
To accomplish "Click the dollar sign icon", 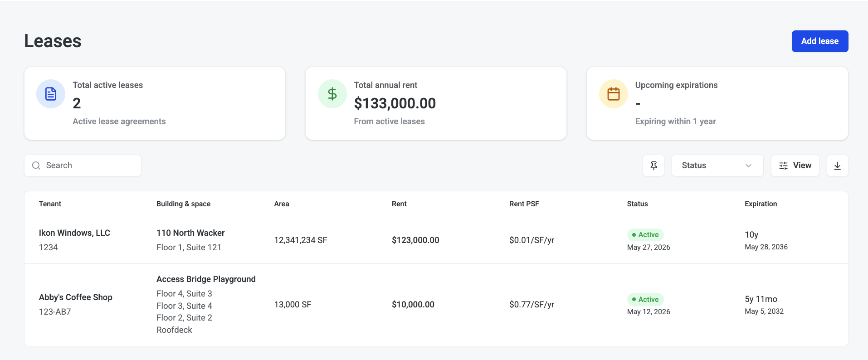I will [x=332, y=94].
